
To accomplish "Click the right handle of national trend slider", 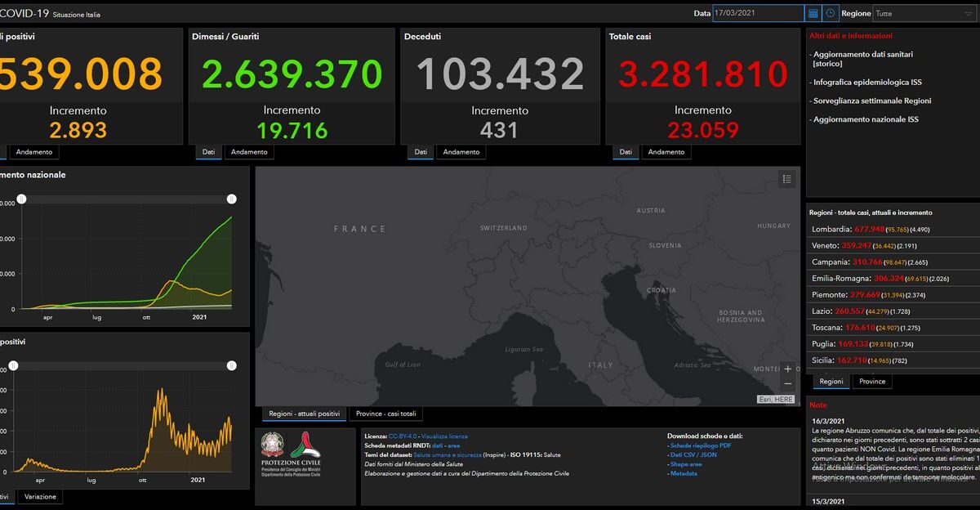I will click(x=232, y=199).
